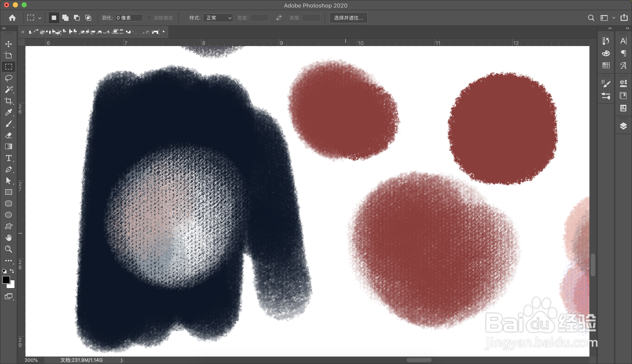The width and height of the screenshot is (632, 364).
Task: Expand the inner dock panels column
Action: click(x=610, y=28)
